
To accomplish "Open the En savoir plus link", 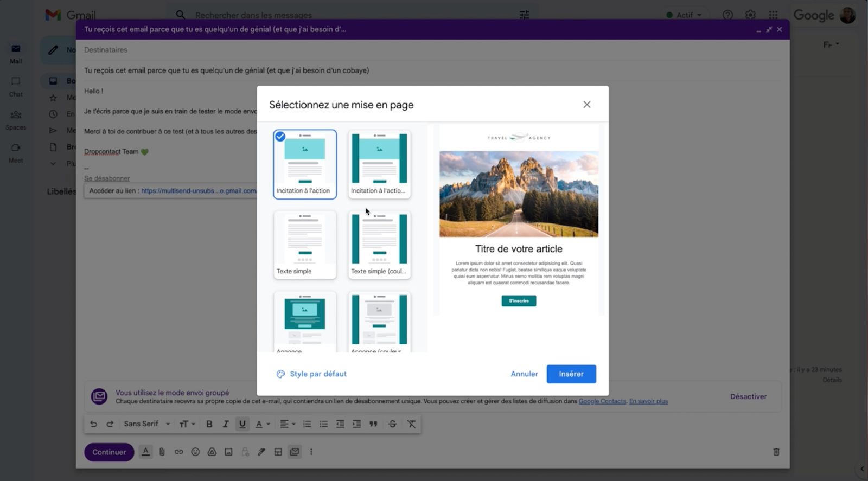I will (648, 401).
